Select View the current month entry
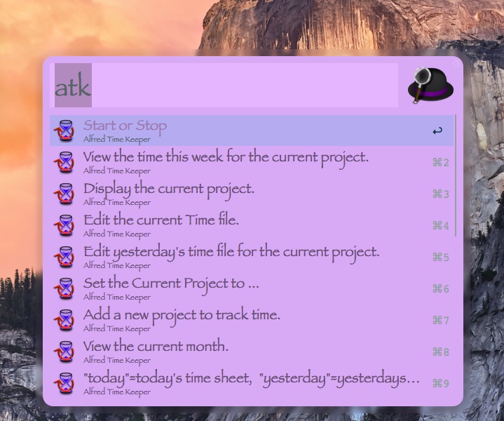The image size is (504, 421). [252, 352]
